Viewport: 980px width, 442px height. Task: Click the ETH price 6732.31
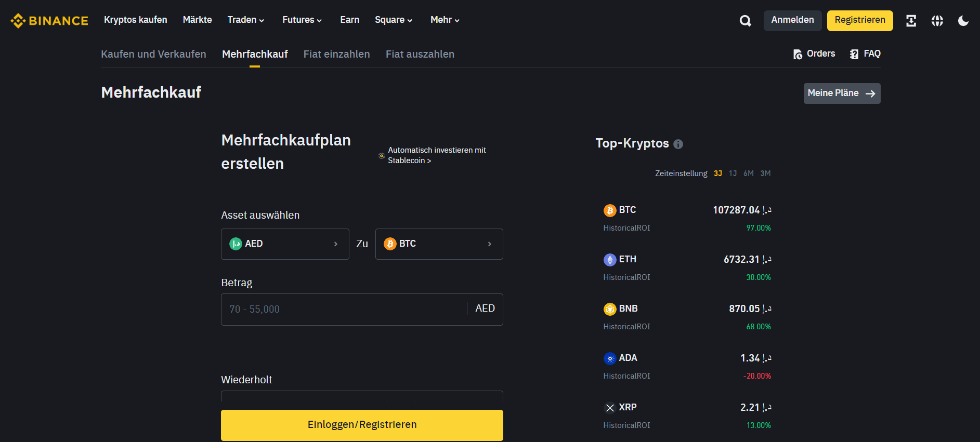point(748,259)
